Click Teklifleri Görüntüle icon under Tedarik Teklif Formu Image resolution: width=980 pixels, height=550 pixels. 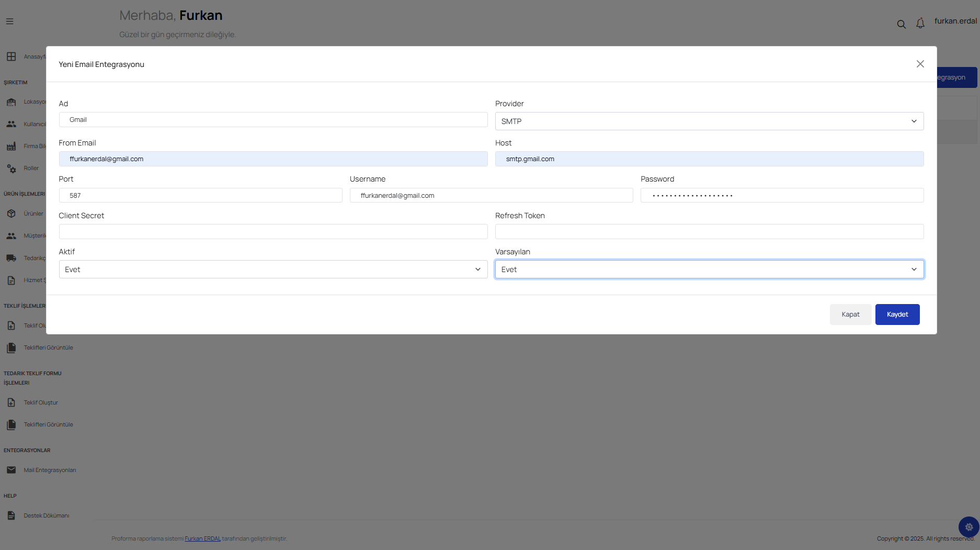point(11,424)
